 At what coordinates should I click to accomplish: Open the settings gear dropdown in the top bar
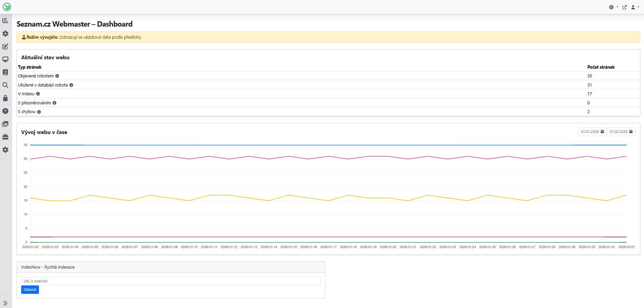tap(613, 7)
